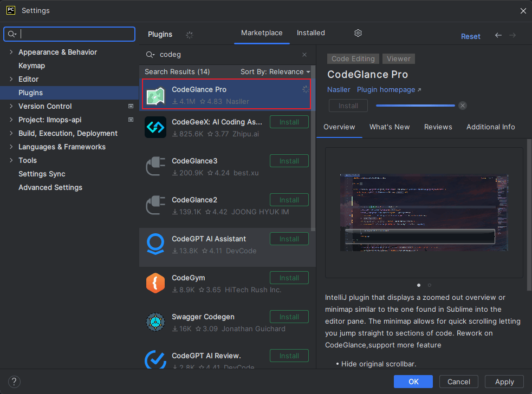
Task: Select the CodeGPT AI Assistant icon
Action: point(155,245)
